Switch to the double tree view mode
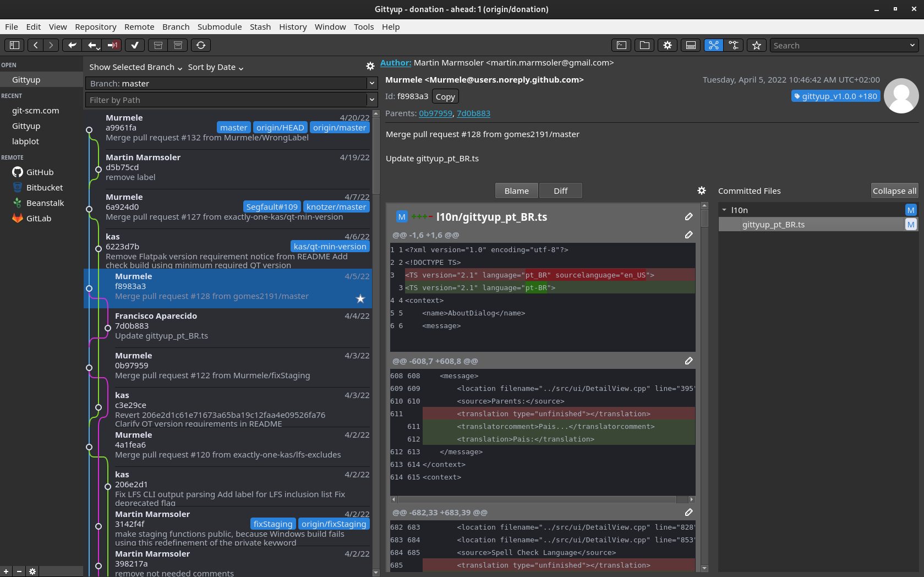 click(x=714, y=45)
